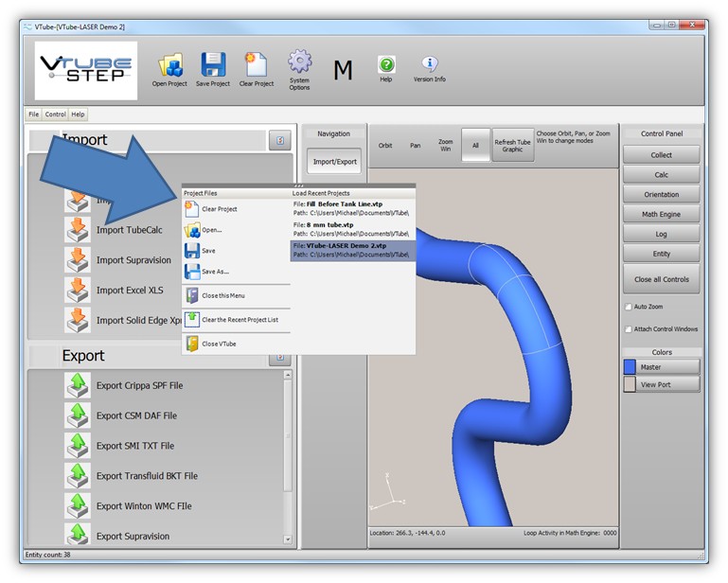Click the Save Project floppy icon
This screenshot has height=583, width=728.
coord(213,65)
